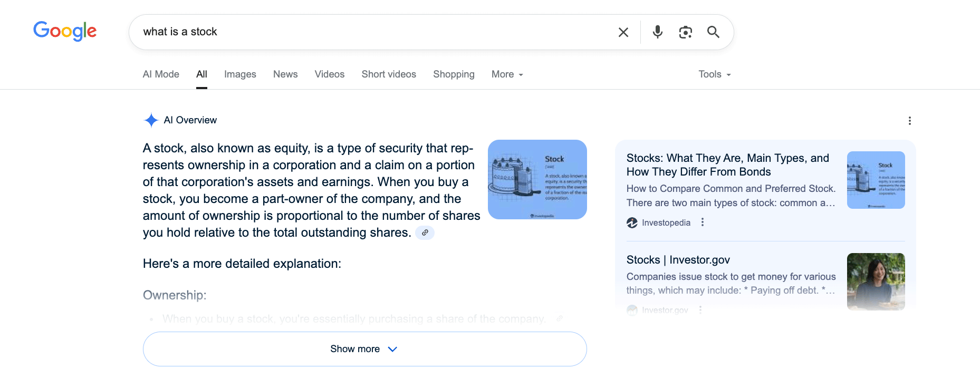This screenshot has width=980, height=378.
Task: Clear the search query with the X icon
Action: [623, 32]
